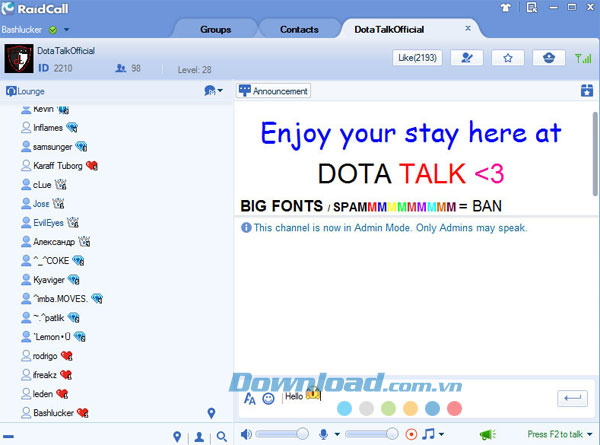Mute the speaker volume icon
This screenshot has width=600, height=445.
pyautogui.click(x=246, y=434)
